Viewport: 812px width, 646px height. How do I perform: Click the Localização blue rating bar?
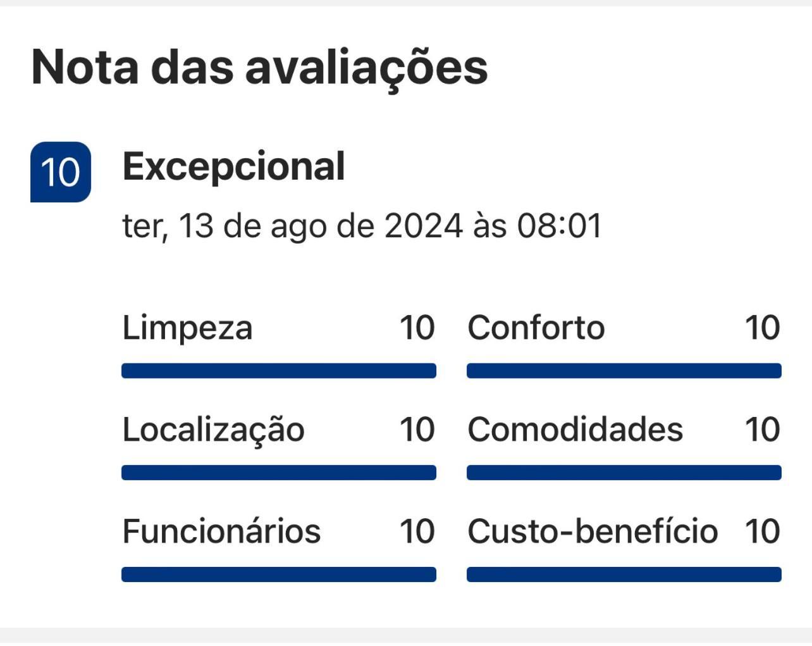point(279,473)
